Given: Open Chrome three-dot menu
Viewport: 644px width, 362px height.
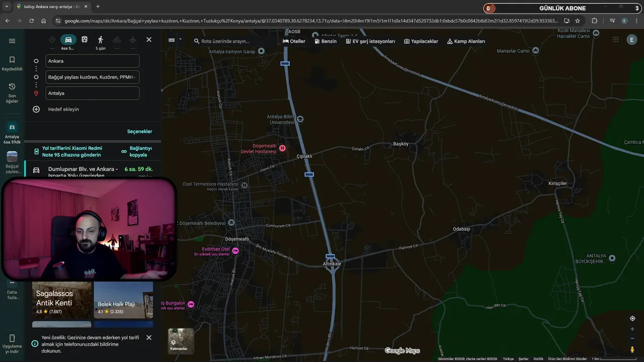Looking at the screenshot, I should pos(636,21).
